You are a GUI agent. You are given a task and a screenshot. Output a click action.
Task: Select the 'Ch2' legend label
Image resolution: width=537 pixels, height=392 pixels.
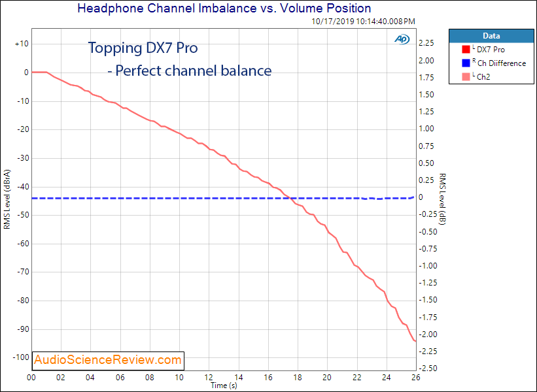pyautogui.click(x=483, y=77)
